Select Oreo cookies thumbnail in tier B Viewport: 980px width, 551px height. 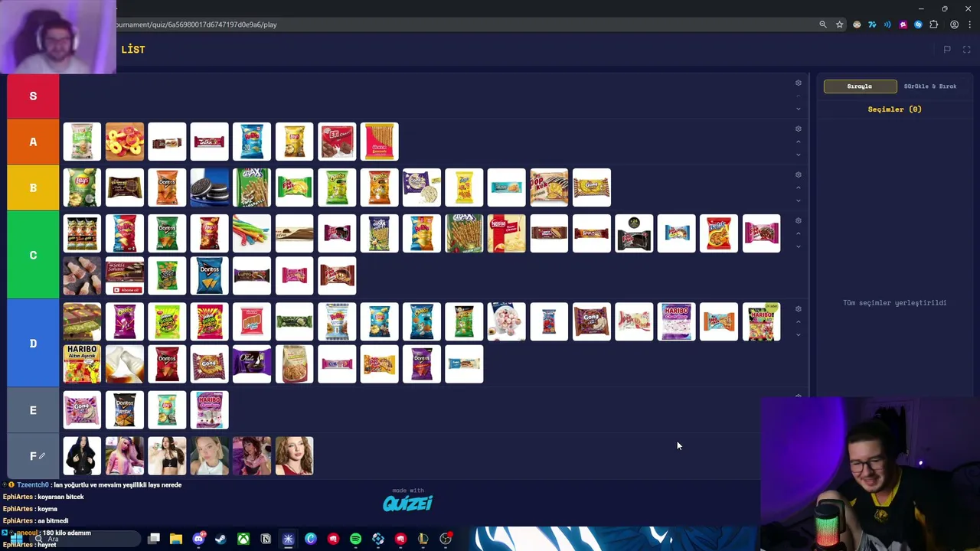coord(209,187)
